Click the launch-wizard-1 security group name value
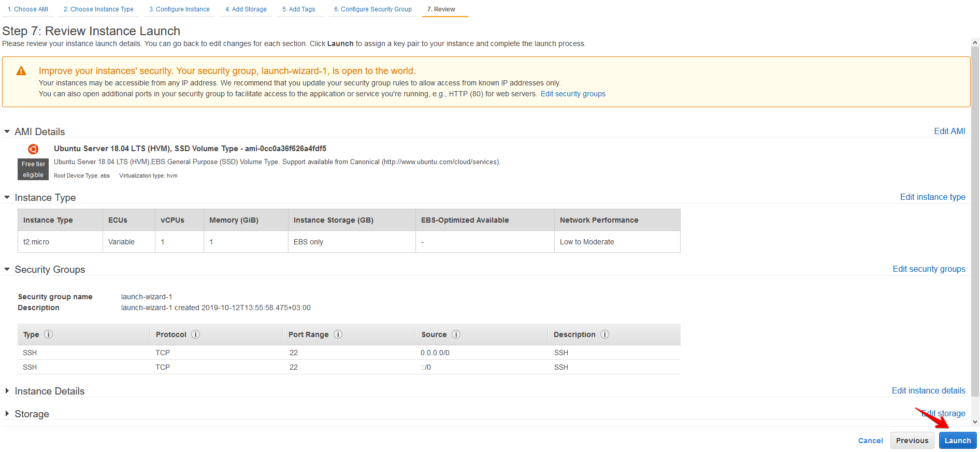The height and width of the screenshot is (452, 980). 147,297
